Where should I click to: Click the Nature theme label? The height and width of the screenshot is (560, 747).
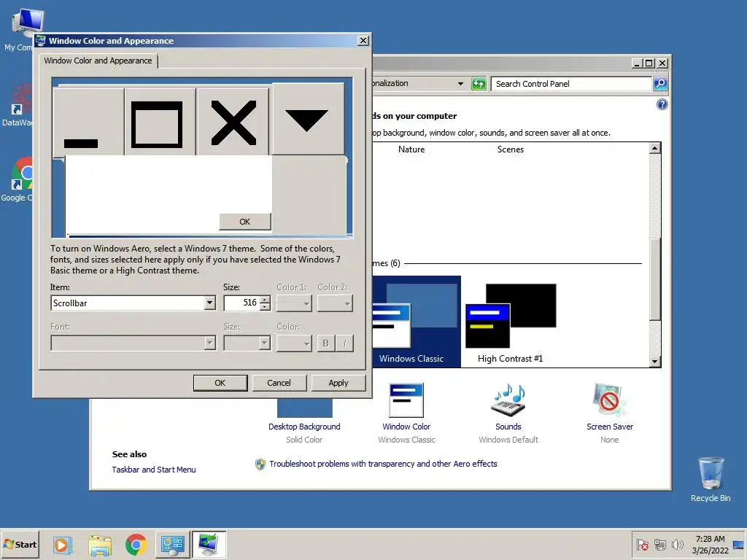point(411,149)
